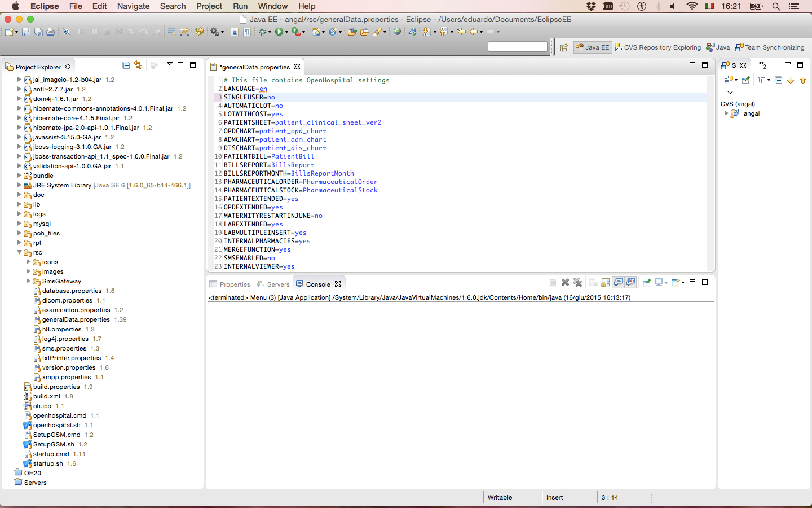Click the SMSENABLED=no line

[249, 258]
